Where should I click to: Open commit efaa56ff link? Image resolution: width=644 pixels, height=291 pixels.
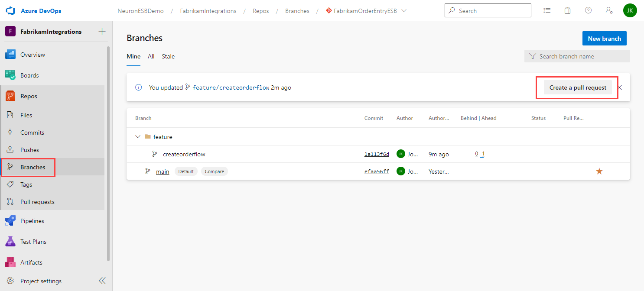377,171
